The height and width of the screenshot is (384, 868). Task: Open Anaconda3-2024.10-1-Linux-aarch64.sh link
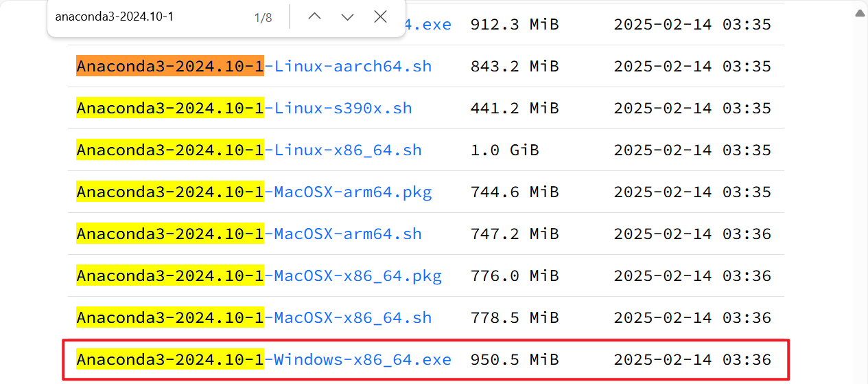click(x=254, y=67)
